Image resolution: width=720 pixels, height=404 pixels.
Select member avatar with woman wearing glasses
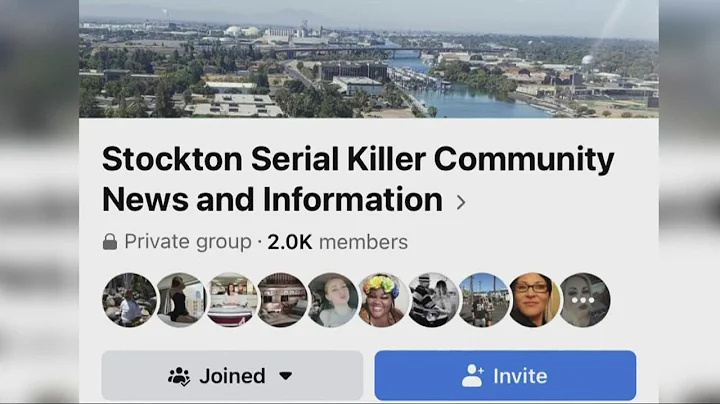pos(534,300)
